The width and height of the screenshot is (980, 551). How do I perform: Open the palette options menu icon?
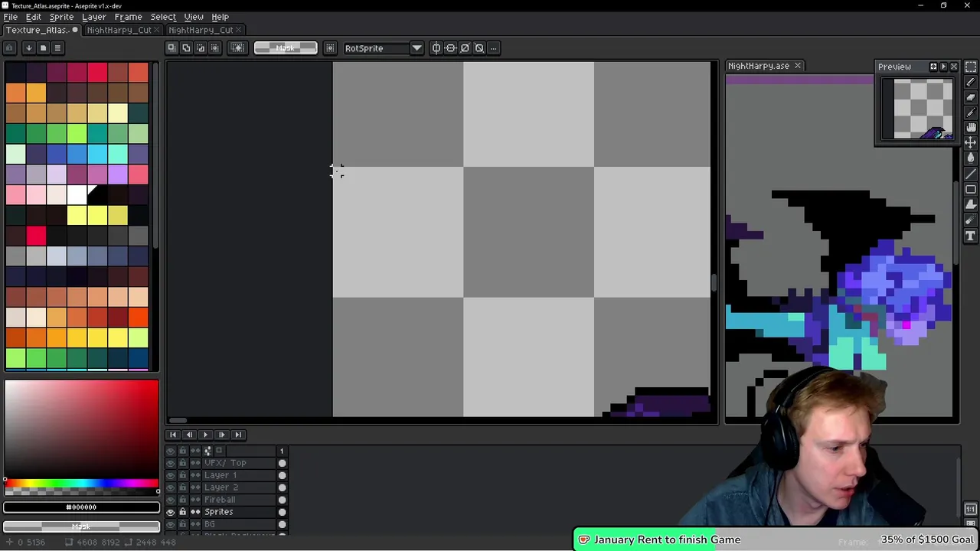pos(57,48)
